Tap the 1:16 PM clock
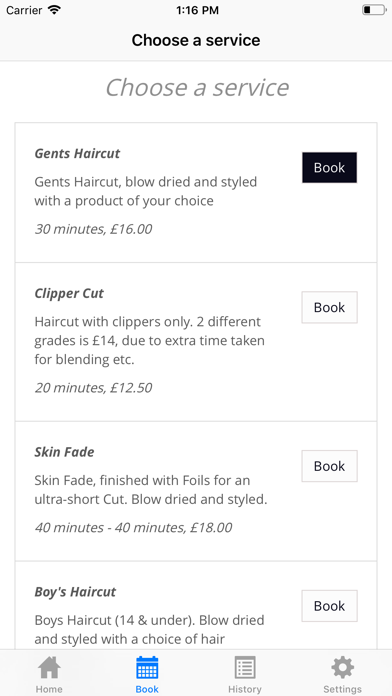This screenshot has width=392, height=696. coord(197,10)
